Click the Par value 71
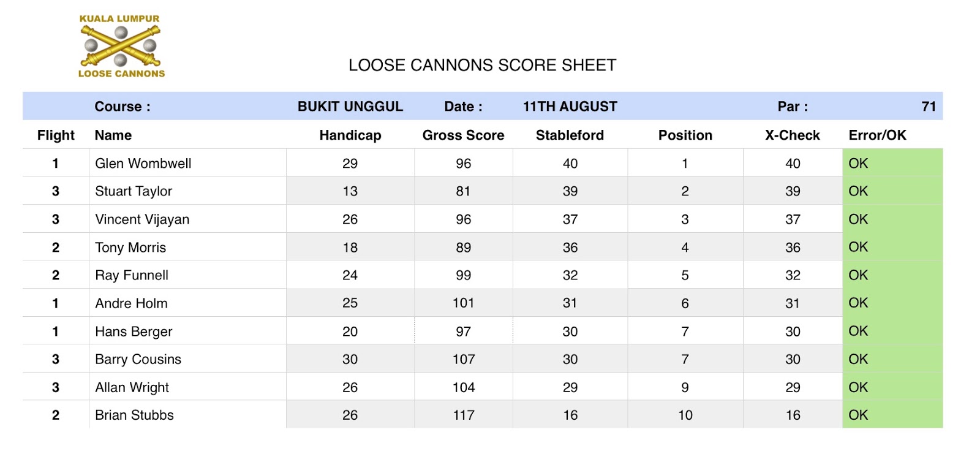Screen dimensions: 980x470 (928, 107)
